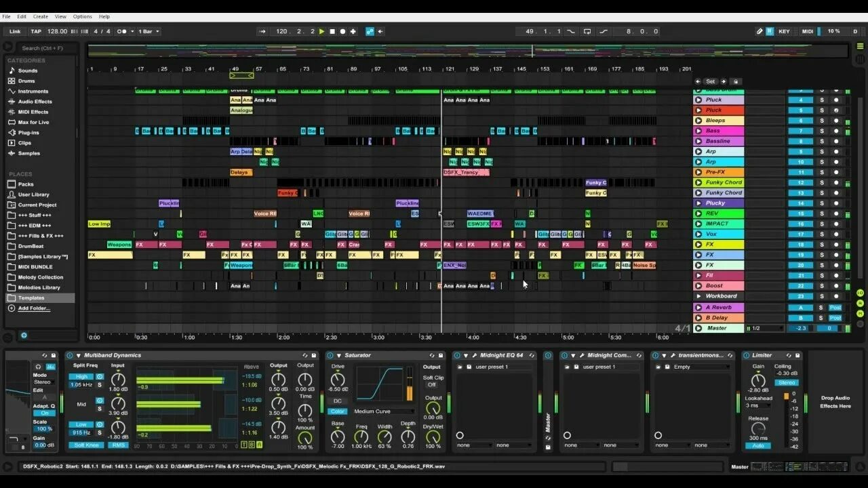Image resolution: width=868 pixels, height=488 pixels.
Task: Toggle Midnight EQ 64 device activator
Action: [457, 355]
